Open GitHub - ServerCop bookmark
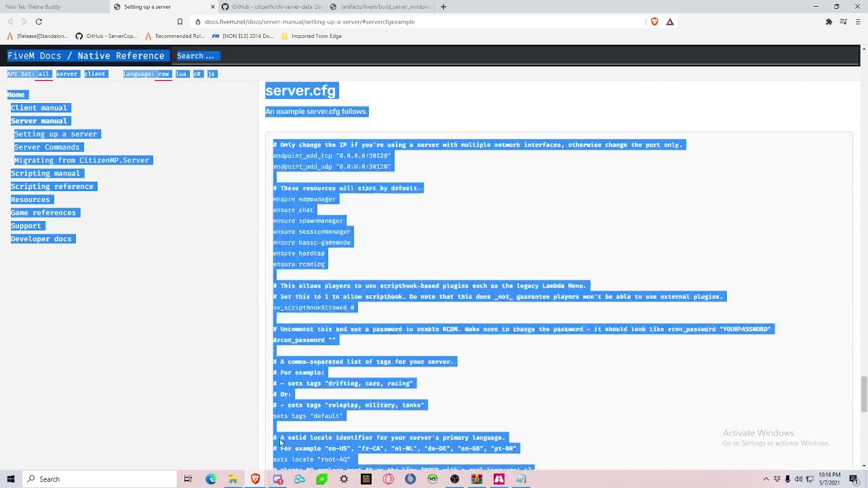Image resolution: width=868 pixels, height=488 pixels. point(106,36)
